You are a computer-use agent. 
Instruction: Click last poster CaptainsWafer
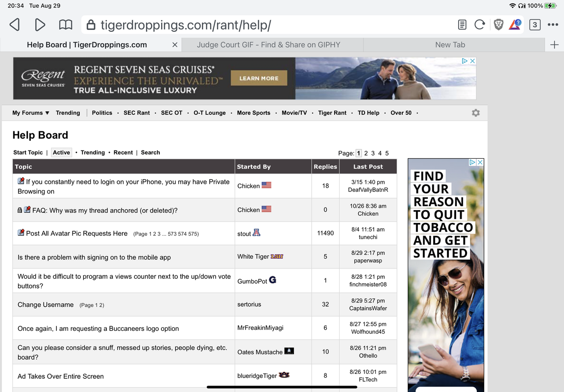368,308
